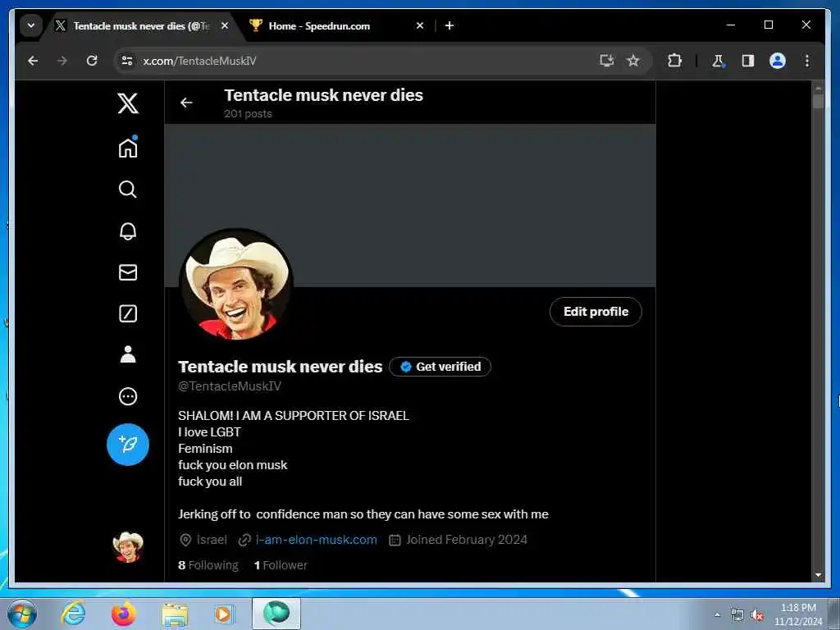
Task: View site information icon in address bar
Action: click(127, 61)
